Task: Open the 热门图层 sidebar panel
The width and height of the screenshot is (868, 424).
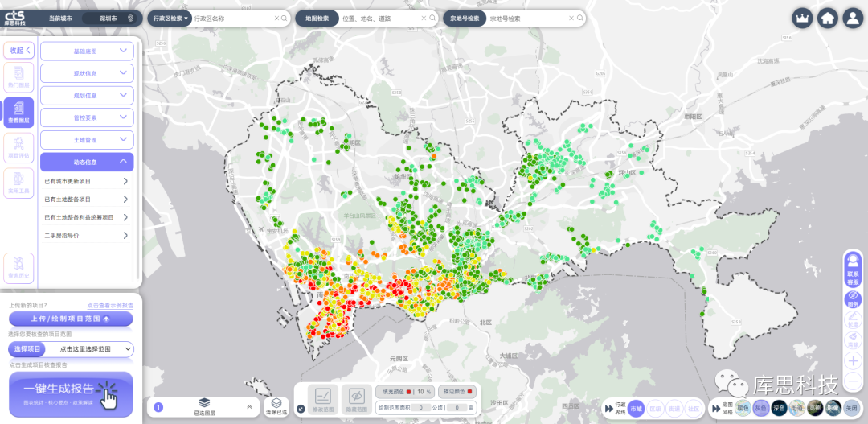Action: coord(18,77)
